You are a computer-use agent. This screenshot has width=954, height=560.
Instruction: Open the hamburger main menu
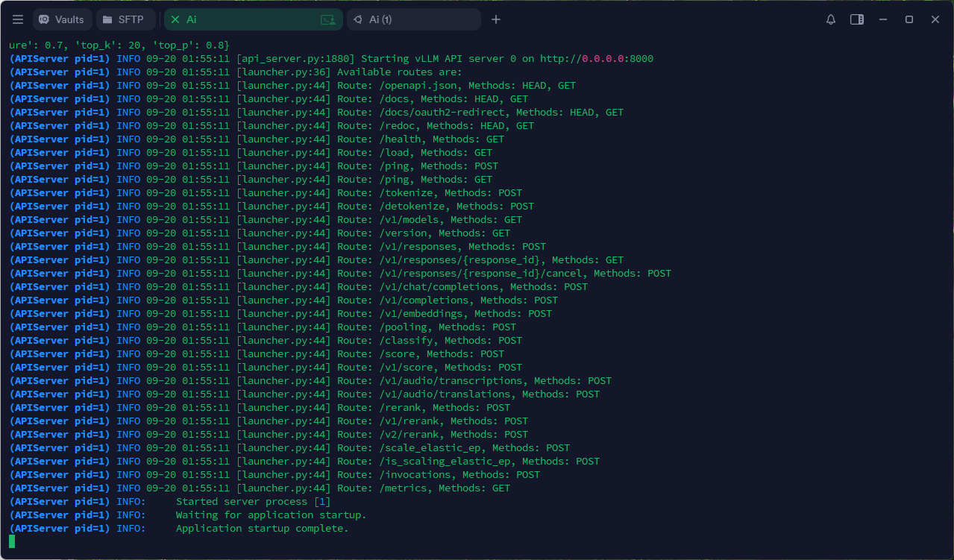[x=18, y=19]
